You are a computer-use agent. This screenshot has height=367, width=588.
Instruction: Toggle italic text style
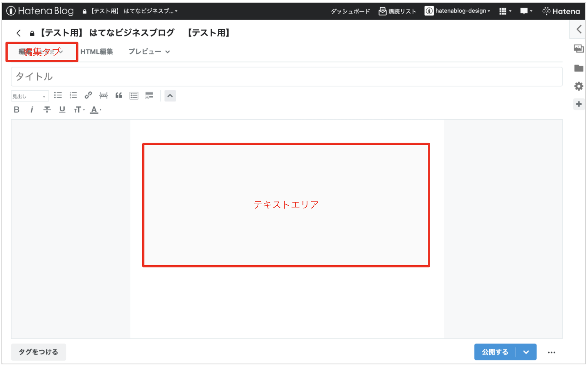click(32, 110)
